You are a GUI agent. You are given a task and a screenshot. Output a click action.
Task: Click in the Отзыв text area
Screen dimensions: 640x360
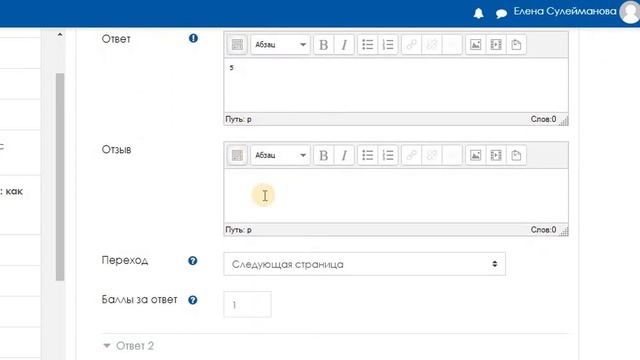pos(396,196)
